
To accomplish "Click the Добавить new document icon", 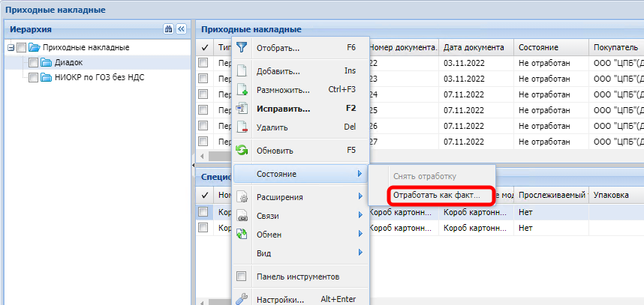I will (x=242, y=71).
